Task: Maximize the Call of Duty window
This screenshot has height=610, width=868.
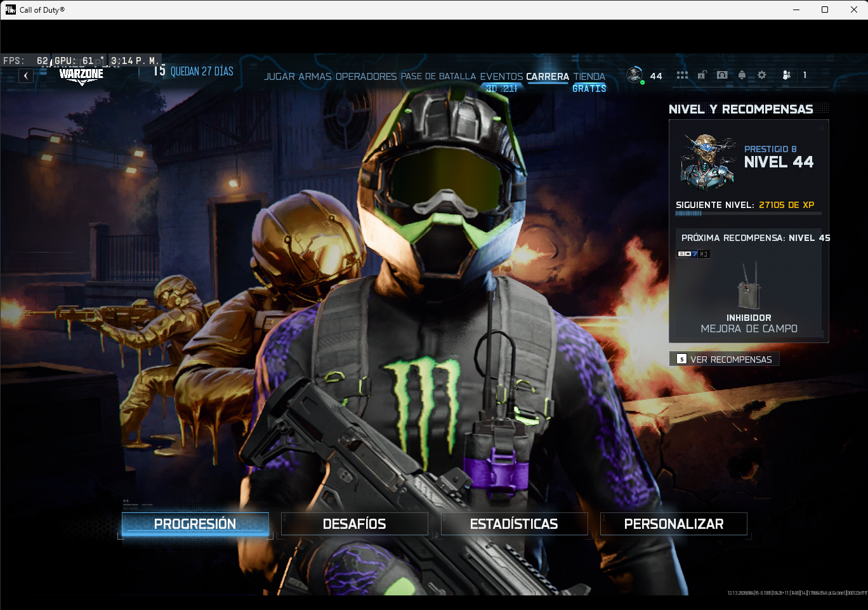Action: (825, 10)
